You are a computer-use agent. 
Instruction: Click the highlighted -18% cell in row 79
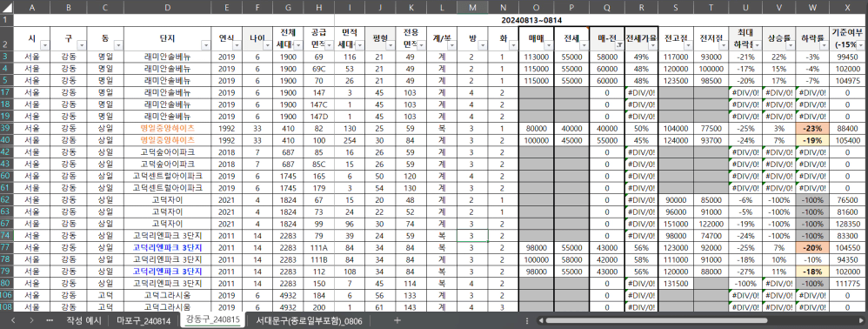[812, 272]
